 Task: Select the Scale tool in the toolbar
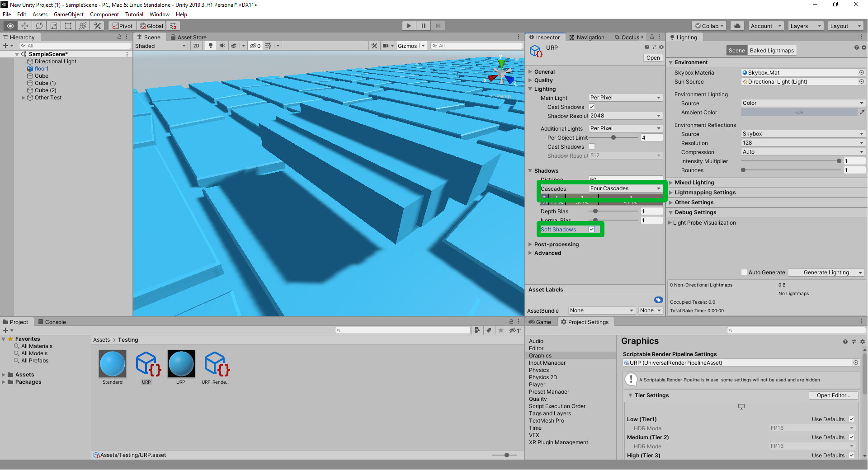[x=53, y=25]
